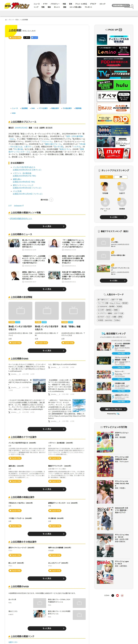Open グラビア in top navigation
138x644 pixels.
coord(93,4)
